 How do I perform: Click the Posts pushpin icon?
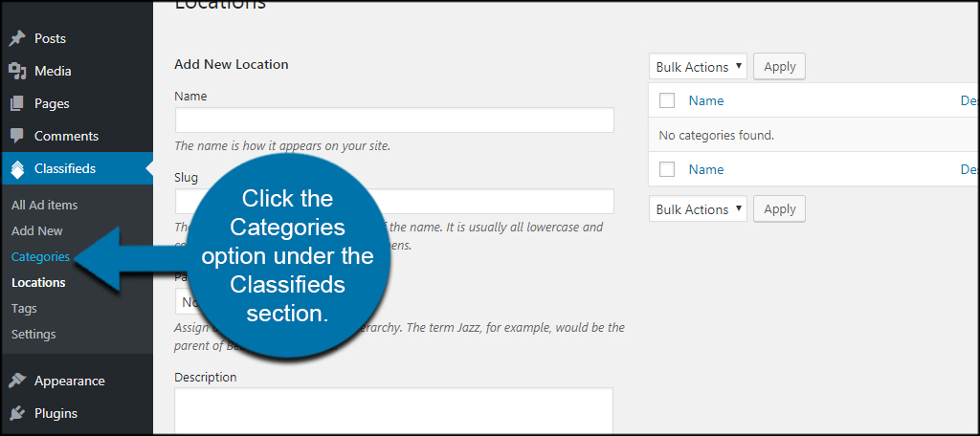point(17,39)
